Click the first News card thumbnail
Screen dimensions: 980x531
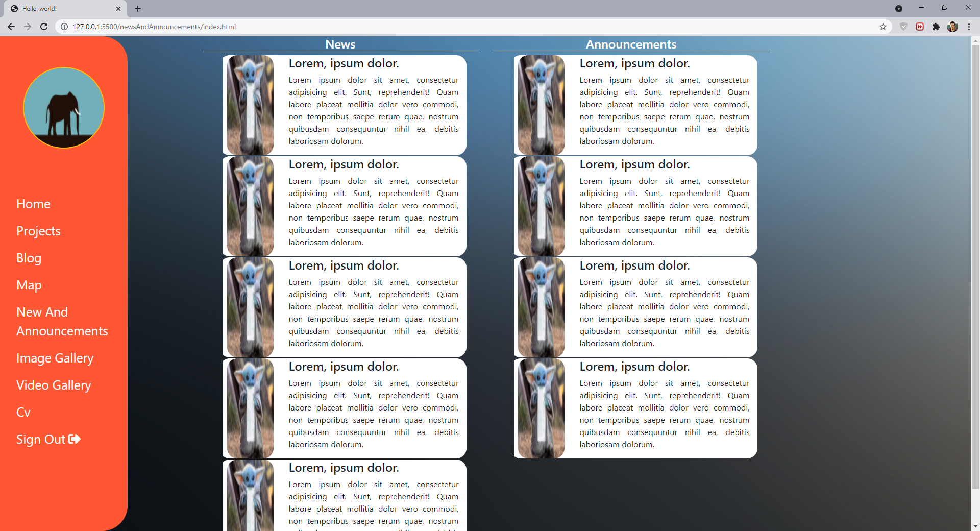[x=250, y=105]
